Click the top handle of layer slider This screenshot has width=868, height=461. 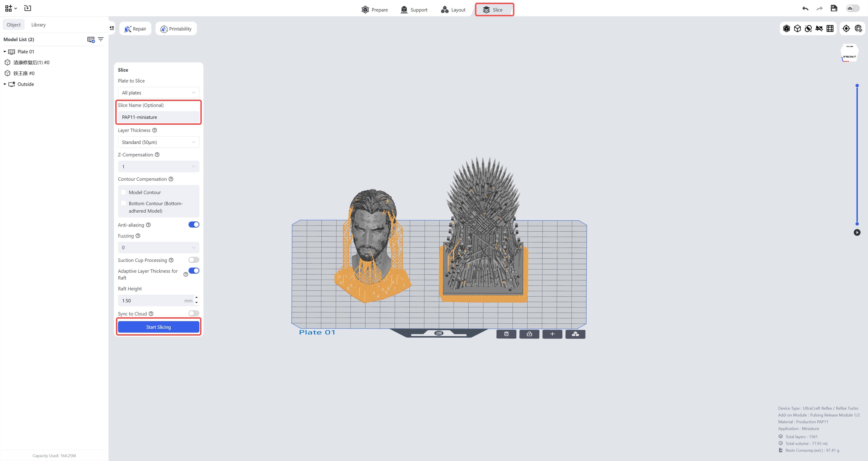(857, 86)
